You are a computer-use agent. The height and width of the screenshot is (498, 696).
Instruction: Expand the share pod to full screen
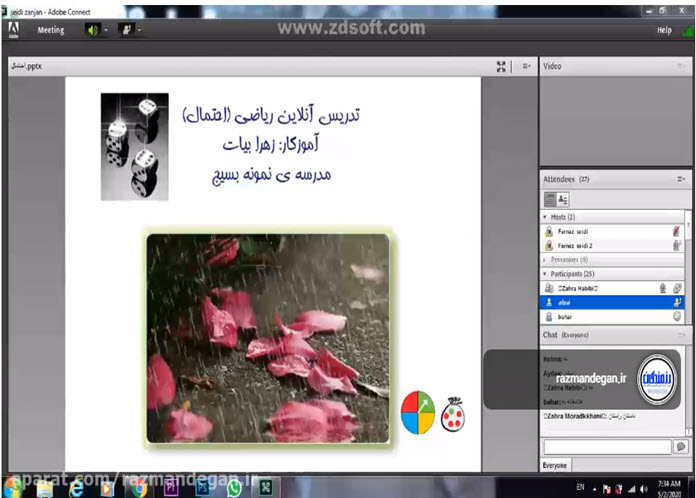point(501,67)
